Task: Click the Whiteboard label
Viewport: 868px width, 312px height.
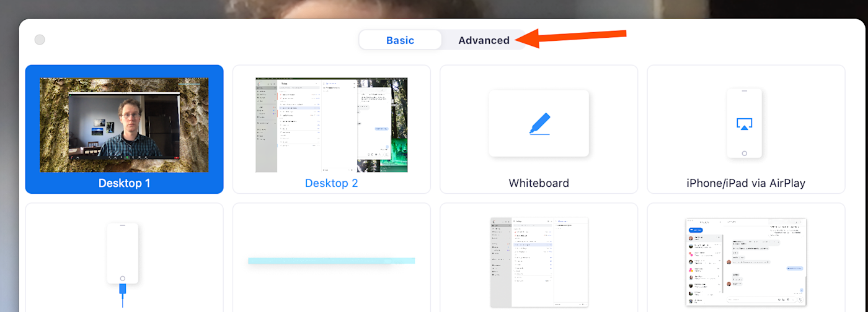Action: [539, 183]
